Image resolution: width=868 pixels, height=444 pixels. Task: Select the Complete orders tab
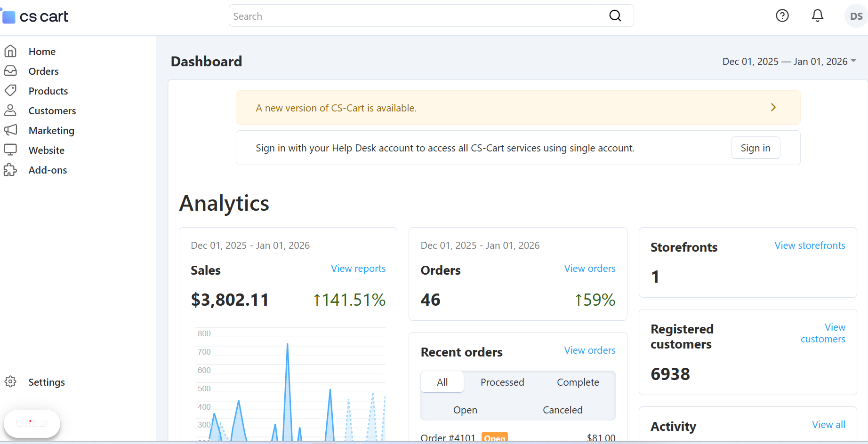[x=578, y=382]
